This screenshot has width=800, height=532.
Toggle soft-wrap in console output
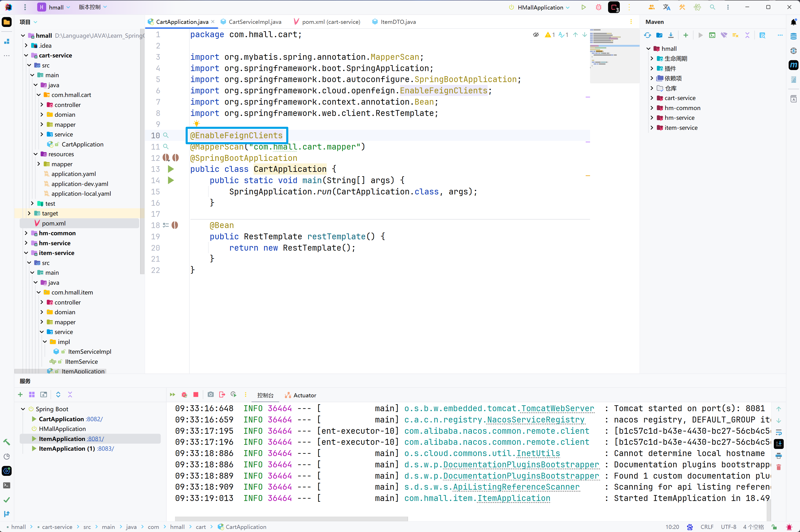point(779,432)
